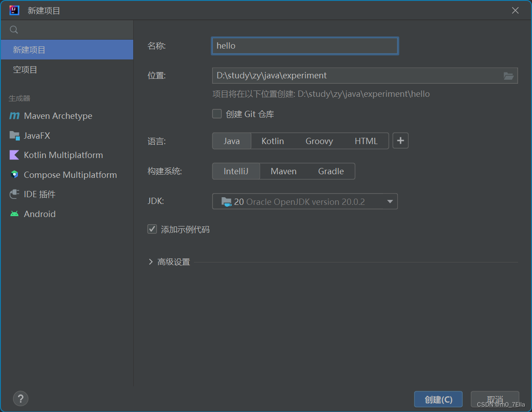The height and width of the screenshot is (412, 532).
Task: Open the JDK version dropdown
Action: pos(390,201)
